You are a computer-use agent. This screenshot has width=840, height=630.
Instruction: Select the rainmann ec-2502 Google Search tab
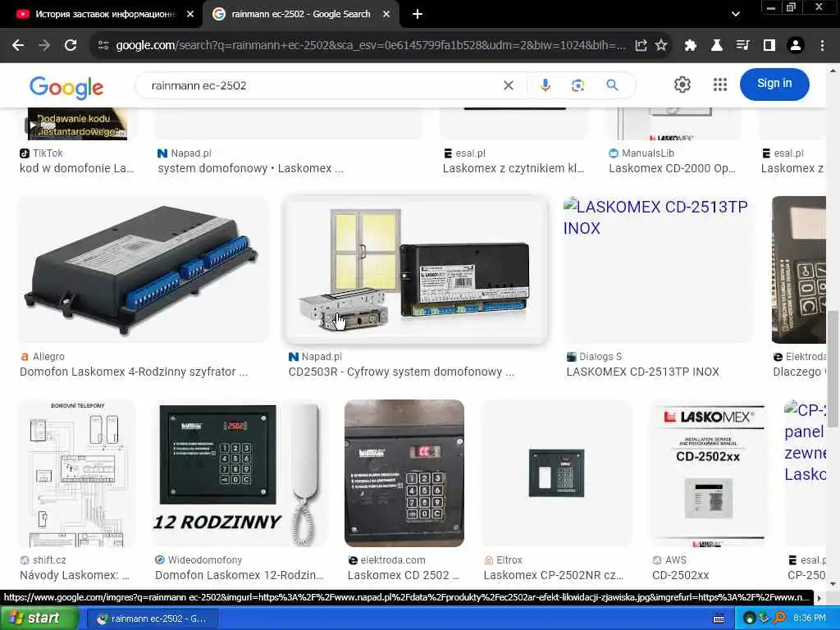coord(300,15)
